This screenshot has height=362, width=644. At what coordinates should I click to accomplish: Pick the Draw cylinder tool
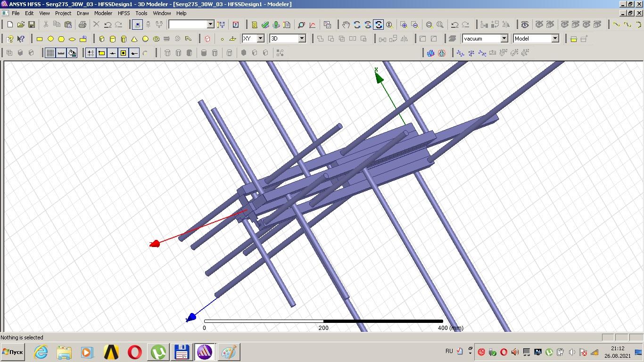[x=113, y=39]
